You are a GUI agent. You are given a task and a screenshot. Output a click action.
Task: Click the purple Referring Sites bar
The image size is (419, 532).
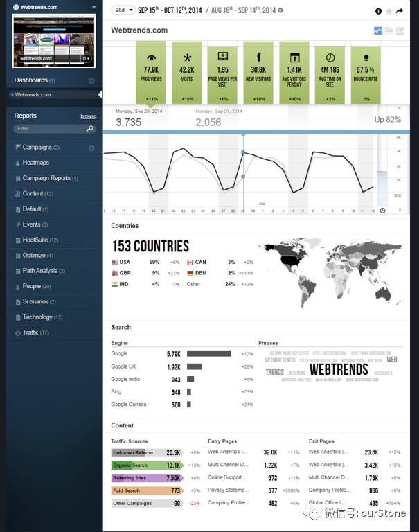(x=148, y=478)
